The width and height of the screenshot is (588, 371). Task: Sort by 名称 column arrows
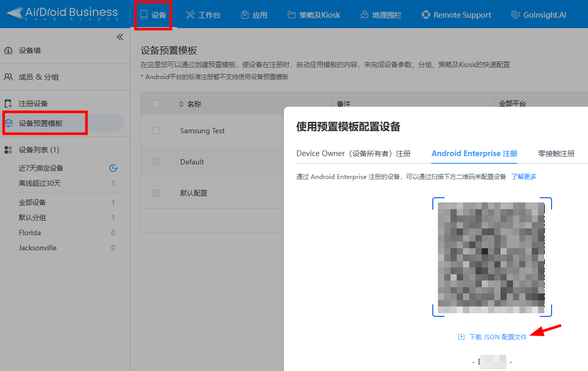coord(181,104)
